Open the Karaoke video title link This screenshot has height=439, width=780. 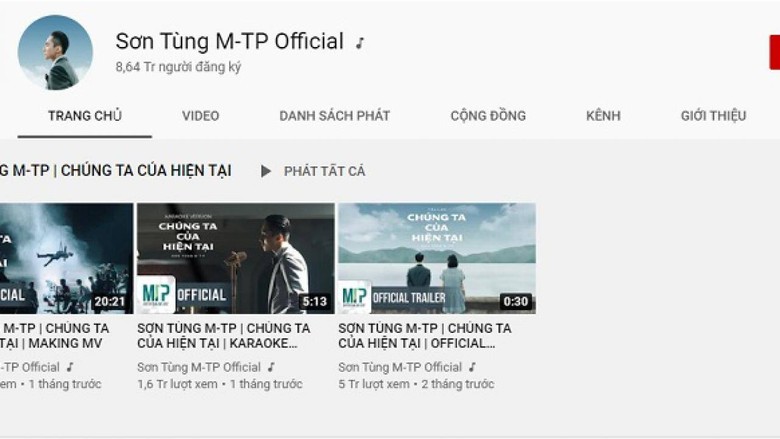click(x=224, y=336)
